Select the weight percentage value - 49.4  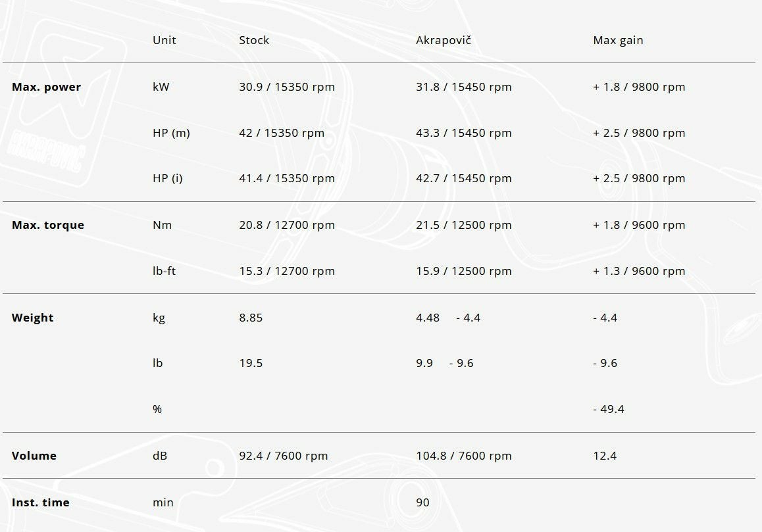tap(609, 409)
